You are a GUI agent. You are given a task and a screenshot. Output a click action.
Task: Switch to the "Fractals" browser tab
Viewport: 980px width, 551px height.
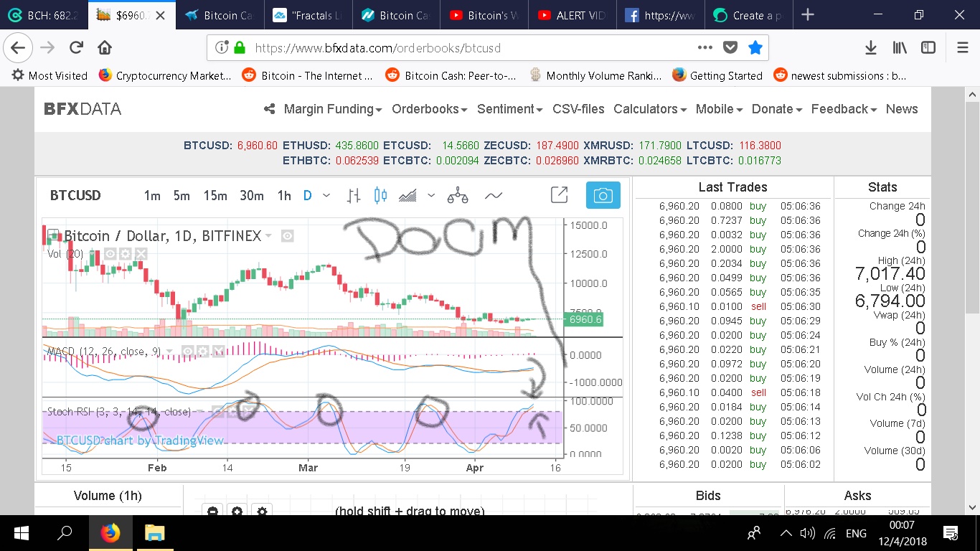click(x=308, y=15)
